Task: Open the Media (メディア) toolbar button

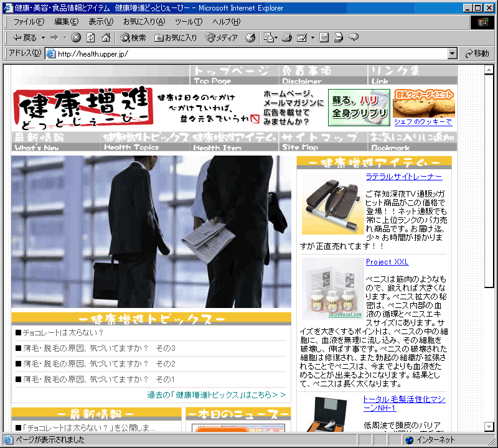Action: click(x=222, y=38)
